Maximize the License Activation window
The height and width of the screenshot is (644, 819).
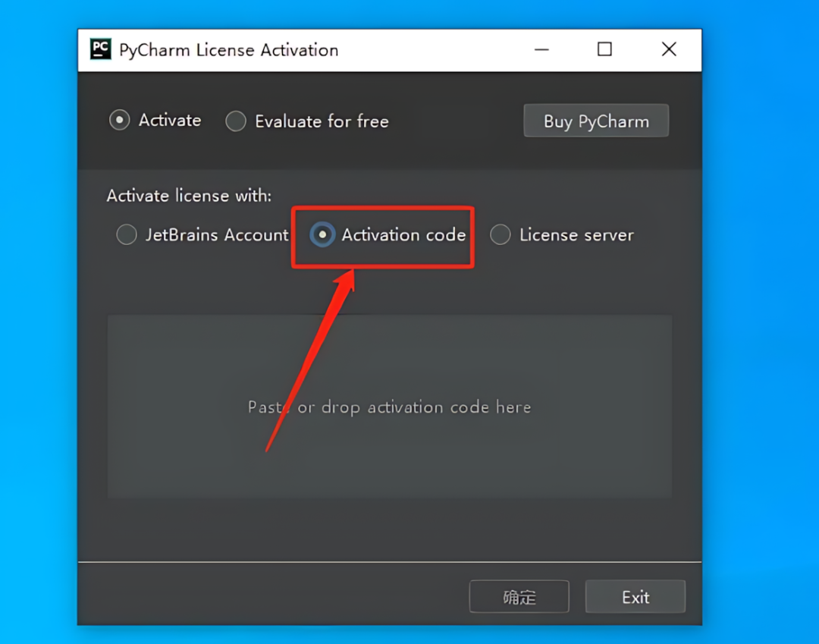point(604,49)
